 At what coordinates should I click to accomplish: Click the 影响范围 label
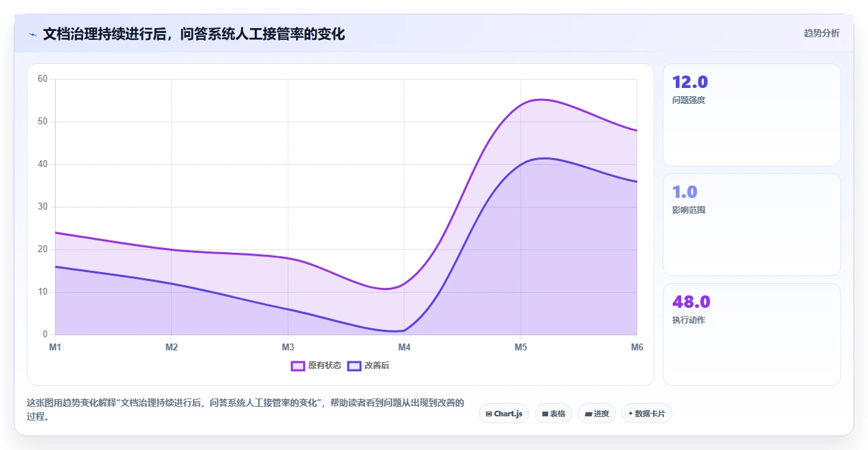pos(689,210)
